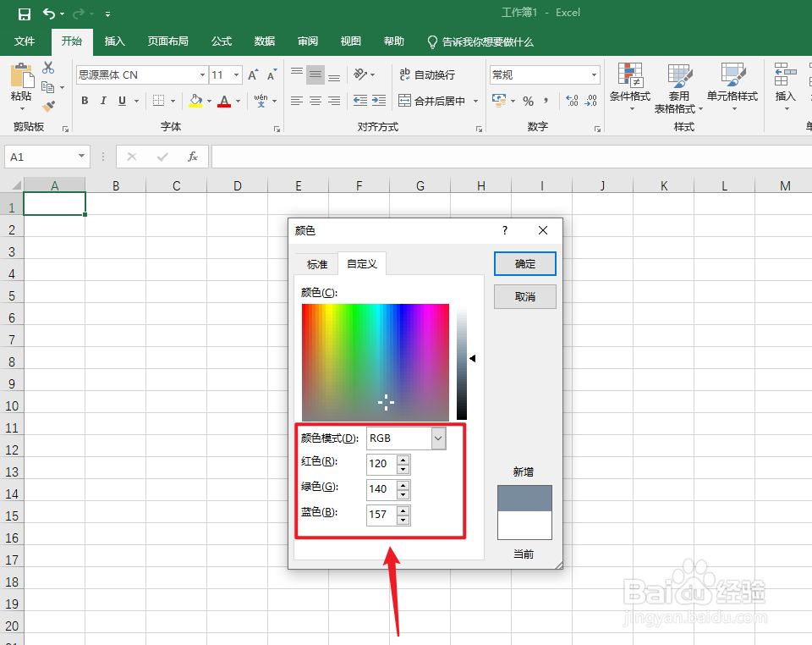812x645 pixels.
Task: Click the 新增 new color preview swatch
Action: [524, 499]
